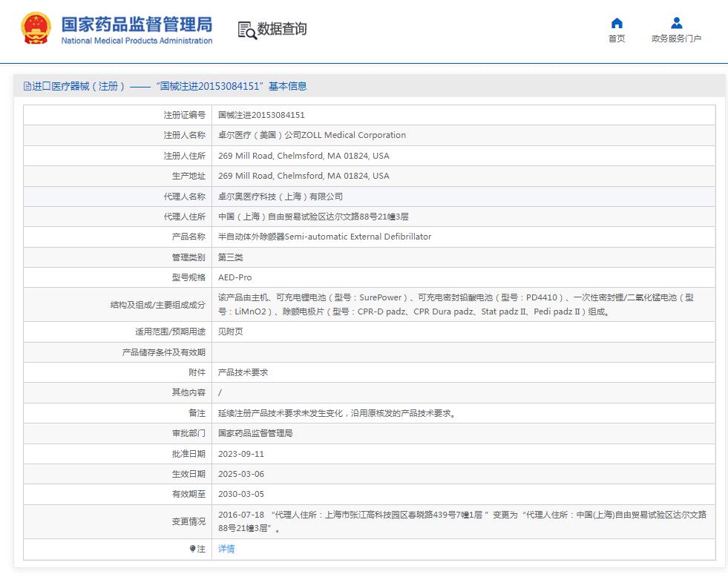Click the 附件 label
This screenshot has width=728, height=577.
[x=197, y=372]
